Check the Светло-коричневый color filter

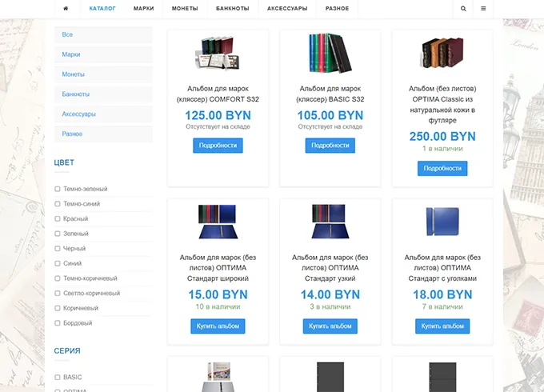coord(58,294)
